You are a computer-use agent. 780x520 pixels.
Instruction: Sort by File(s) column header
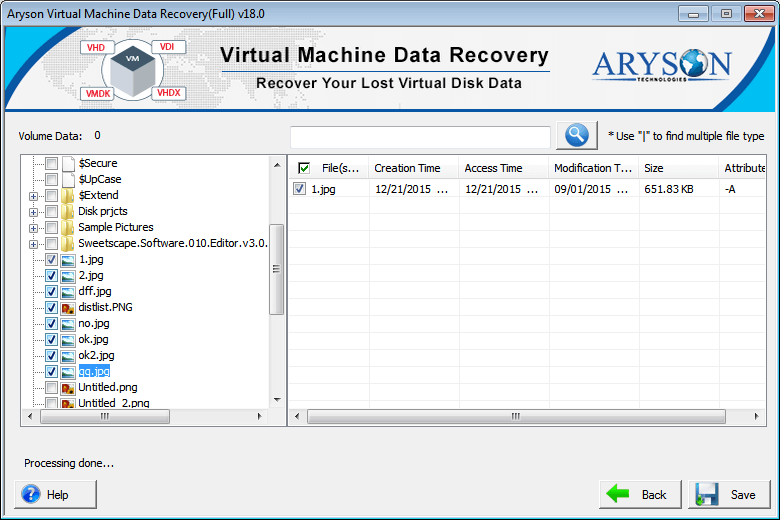pos(340,168)
